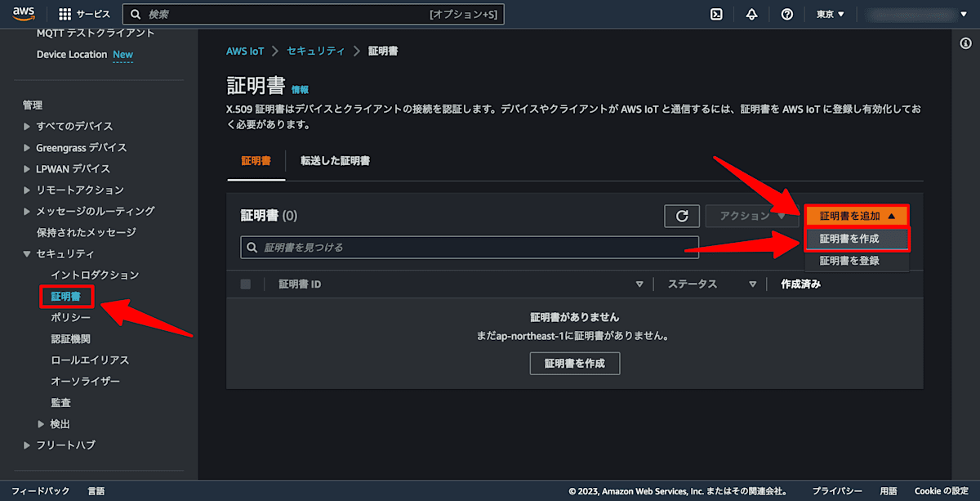980x501 pixels.
Task: Sort by 証明書 ID column arrow
Action: click(x=639, y=284)
